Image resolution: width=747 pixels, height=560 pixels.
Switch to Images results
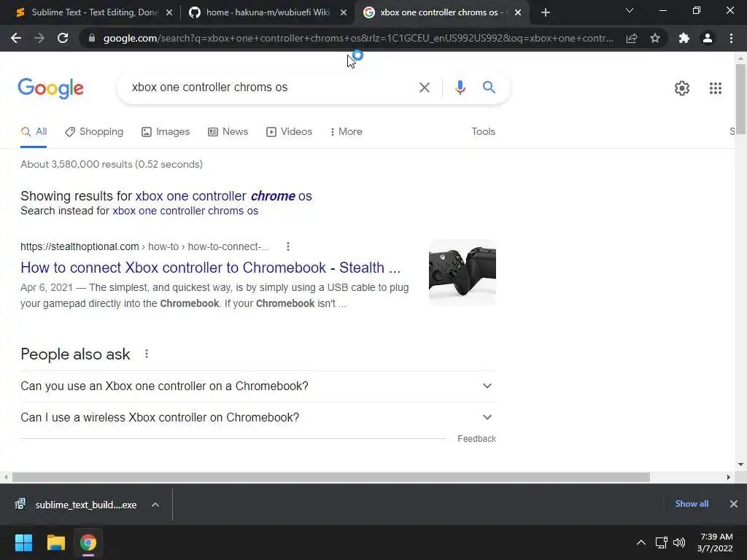click(166, 132)
